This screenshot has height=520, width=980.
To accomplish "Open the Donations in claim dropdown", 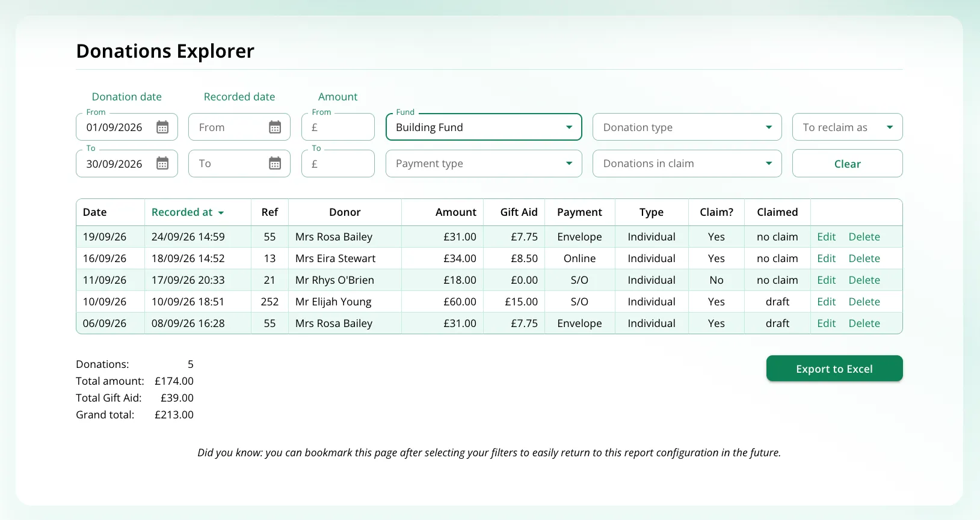I will click(687, 164).
